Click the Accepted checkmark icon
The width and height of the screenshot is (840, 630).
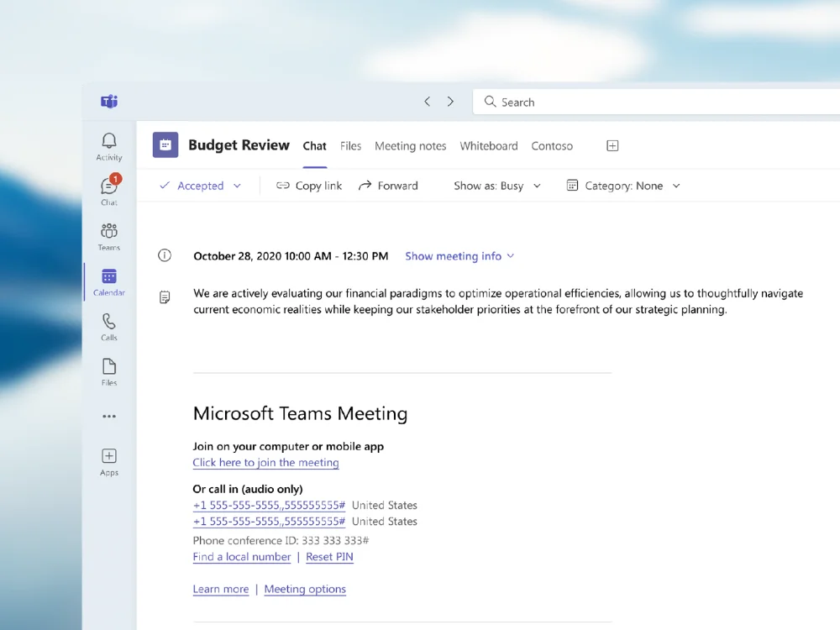(165, 186)
